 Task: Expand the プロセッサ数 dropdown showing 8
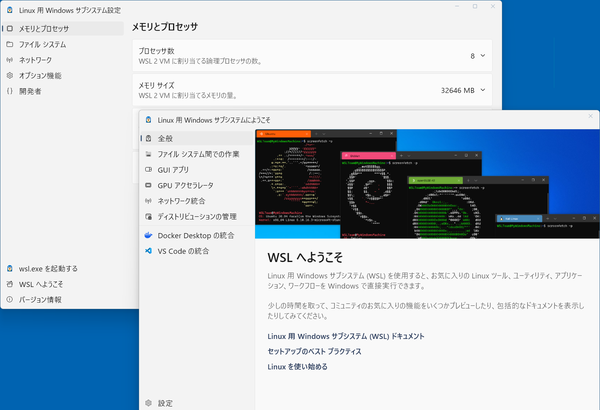(476, 56)
